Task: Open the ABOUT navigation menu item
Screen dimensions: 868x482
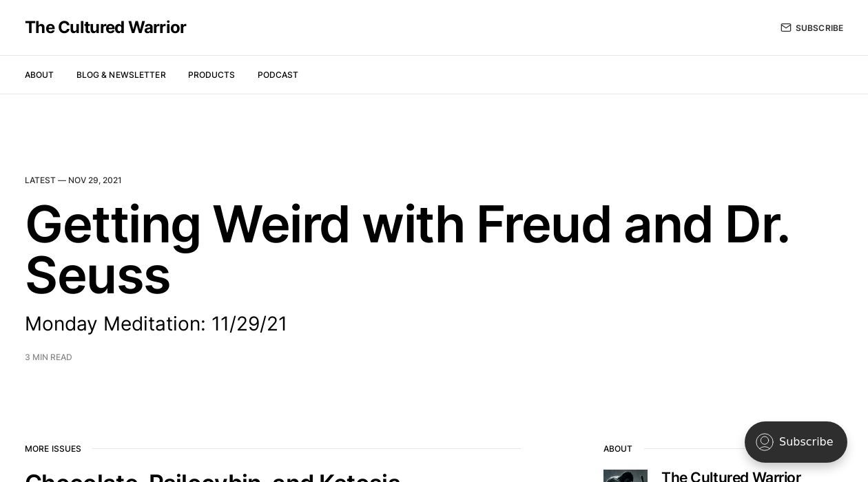Action: click(39, 75)
